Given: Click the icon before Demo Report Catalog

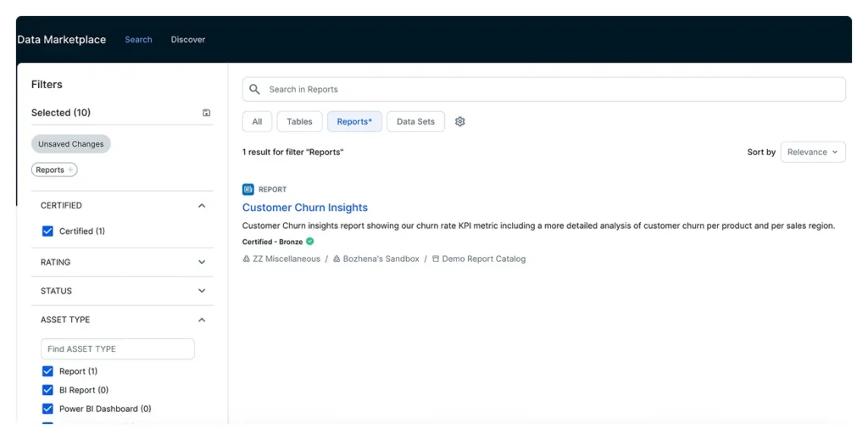Looking at the screenshot, I should click(436, 259).
